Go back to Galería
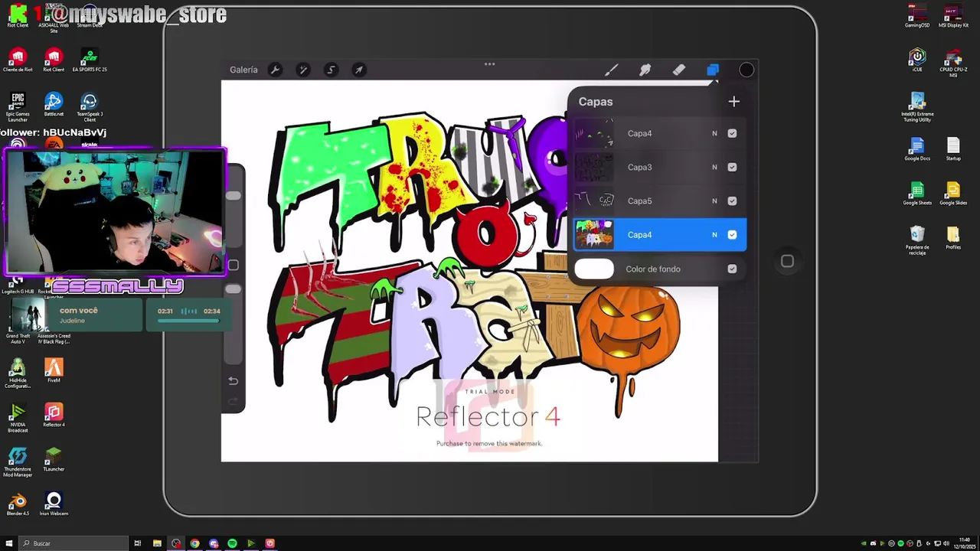 (x=243, y=70)
